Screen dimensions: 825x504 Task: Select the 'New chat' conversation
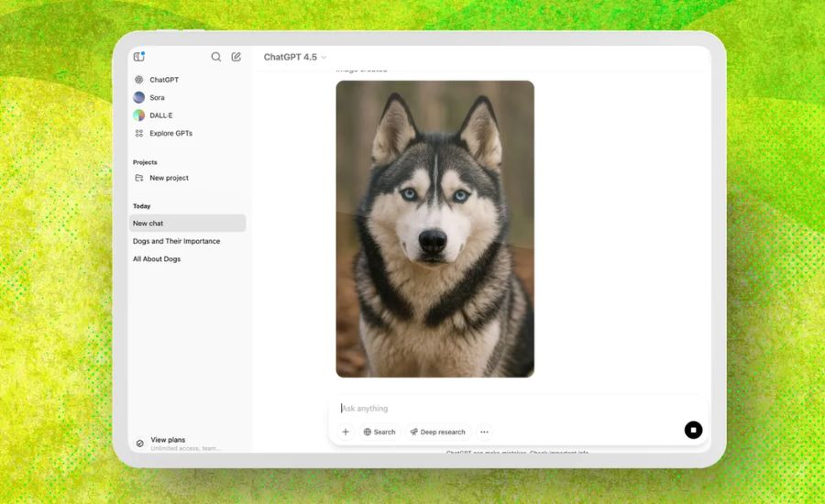[x=187, y=223]
